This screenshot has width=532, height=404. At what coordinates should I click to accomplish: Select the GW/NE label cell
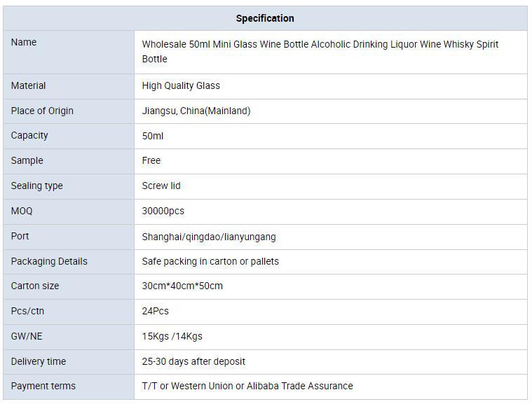(69, 337)
